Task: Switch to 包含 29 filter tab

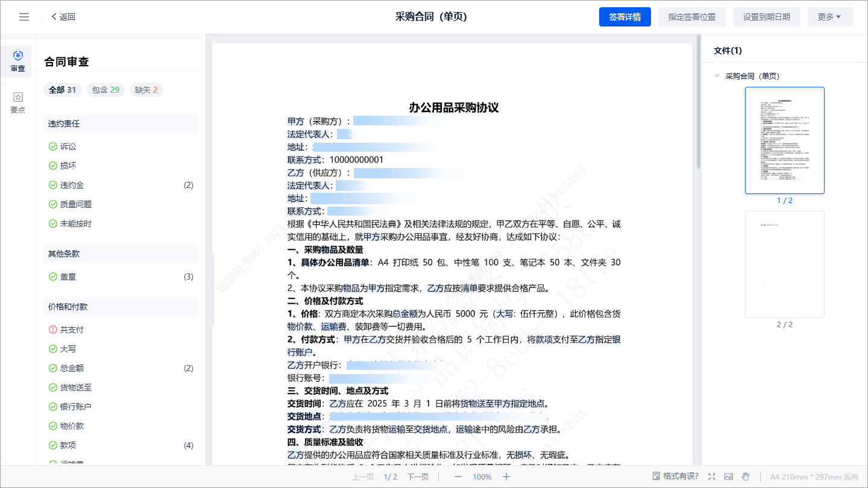Action: (105, 90)
